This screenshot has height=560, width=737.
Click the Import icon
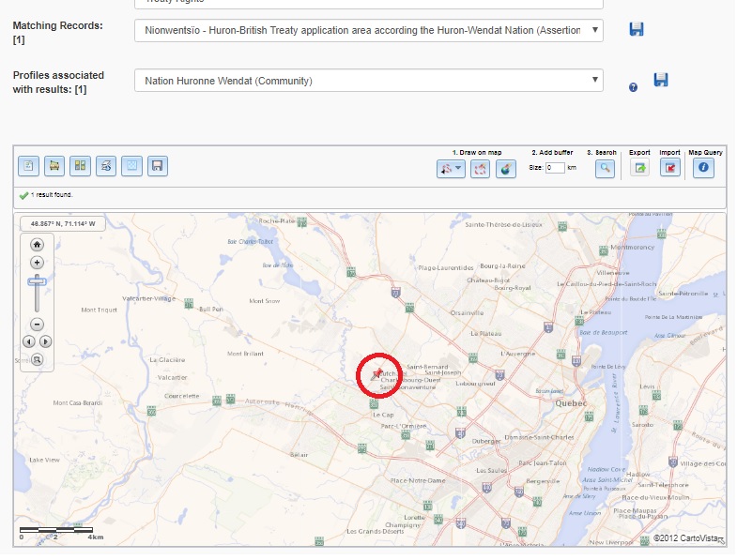click(670, 168)
